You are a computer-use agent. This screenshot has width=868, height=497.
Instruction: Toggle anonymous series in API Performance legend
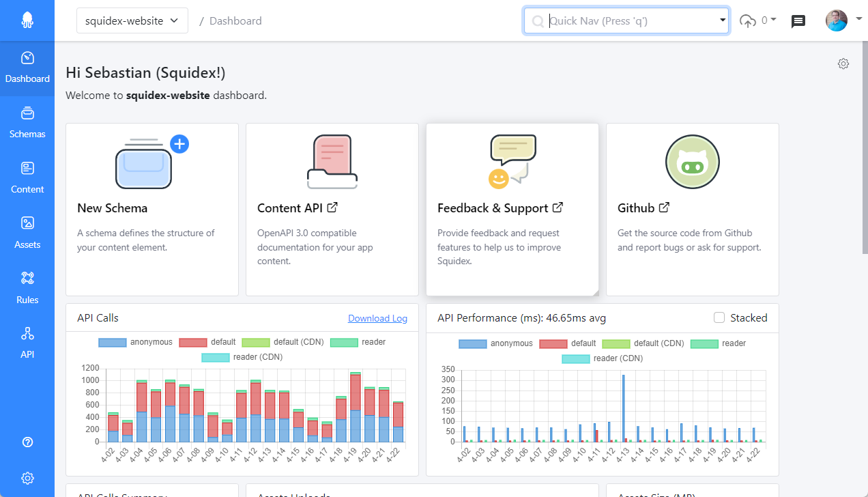coord(496,343)
